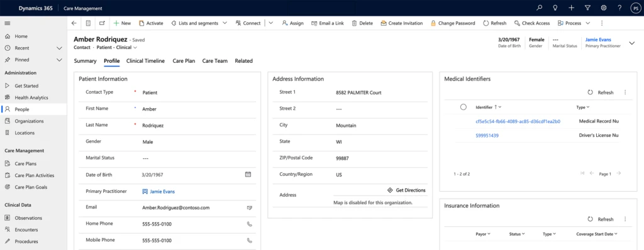Click the New command
Screen dimensions: 644x250
pyautogui.click(x=122, y=23)
